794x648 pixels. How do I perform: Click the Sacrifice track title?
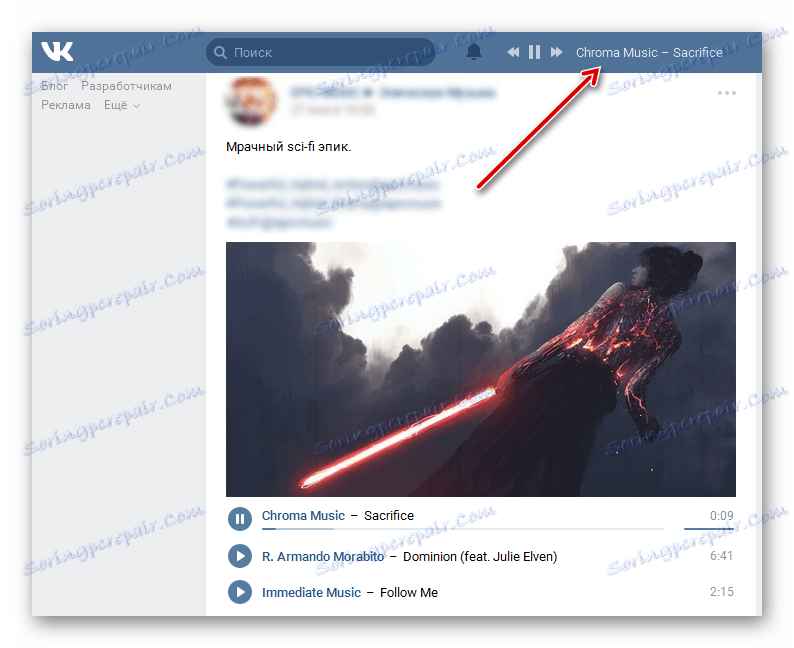[389, 516]
